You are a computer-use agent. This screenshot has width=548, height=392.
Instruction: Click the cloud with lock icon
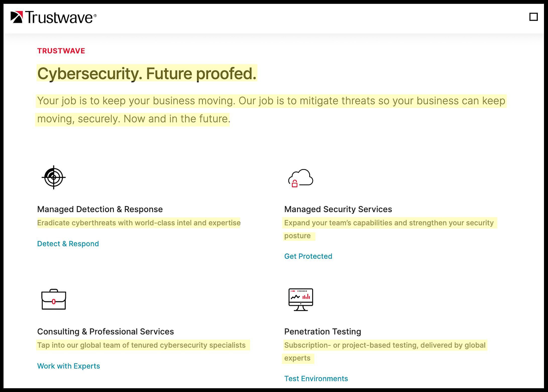[x=301, y=178]
